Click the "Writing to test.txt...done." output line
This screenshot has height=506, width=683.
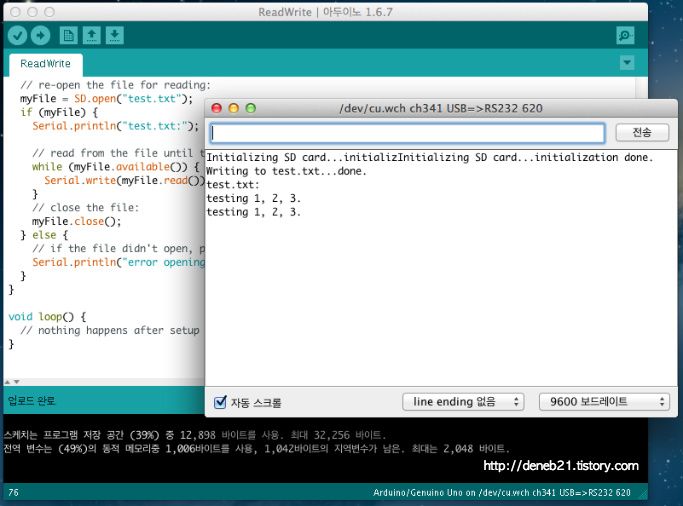(x=286, y=171)
